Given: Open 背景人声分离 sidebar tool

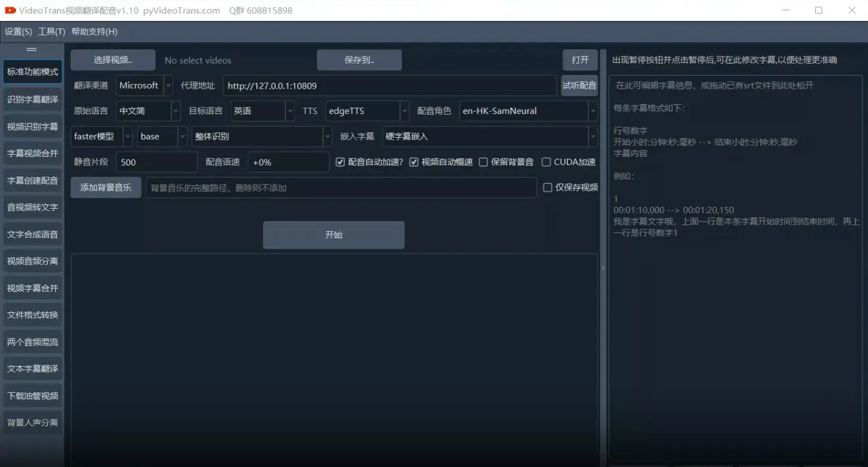Looking at the screenshot, I should (32, 423).
